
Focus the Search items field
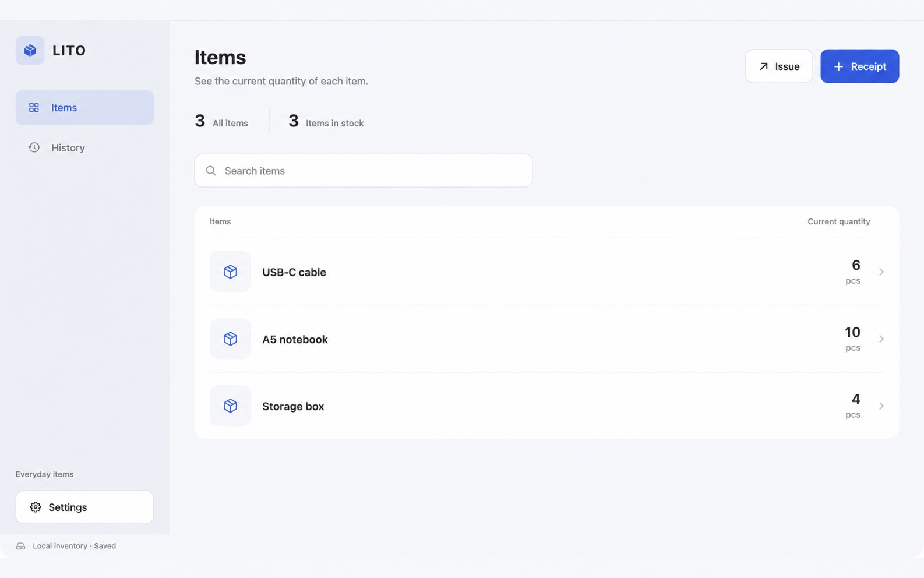tap(364, 171)
